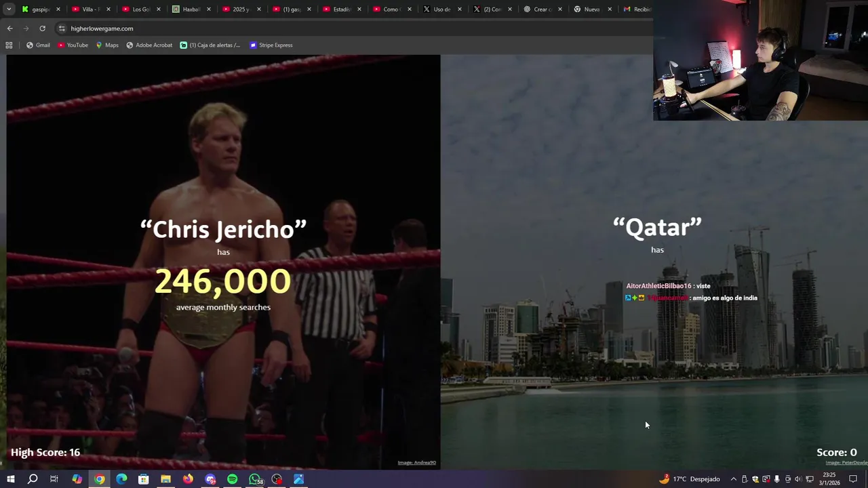Click the AitorAthleticBilbao16 chat message
This screenshot has height=488, width=868.
tap(668, 286)
